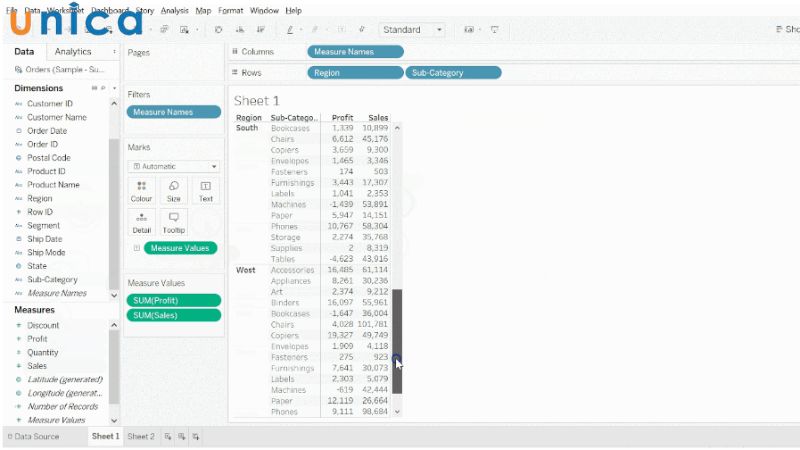
Task: Open the Map menu
Action: [x=203, y=10]
